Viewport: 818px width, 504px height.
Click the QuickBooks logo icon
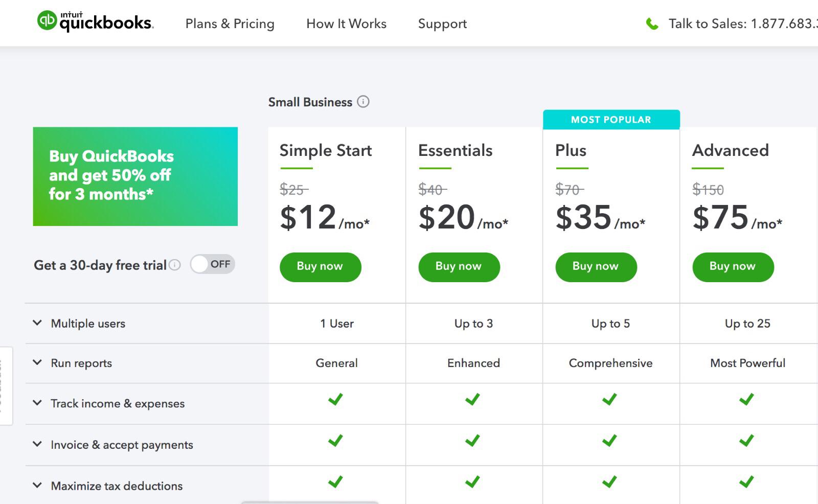[47, 21]
